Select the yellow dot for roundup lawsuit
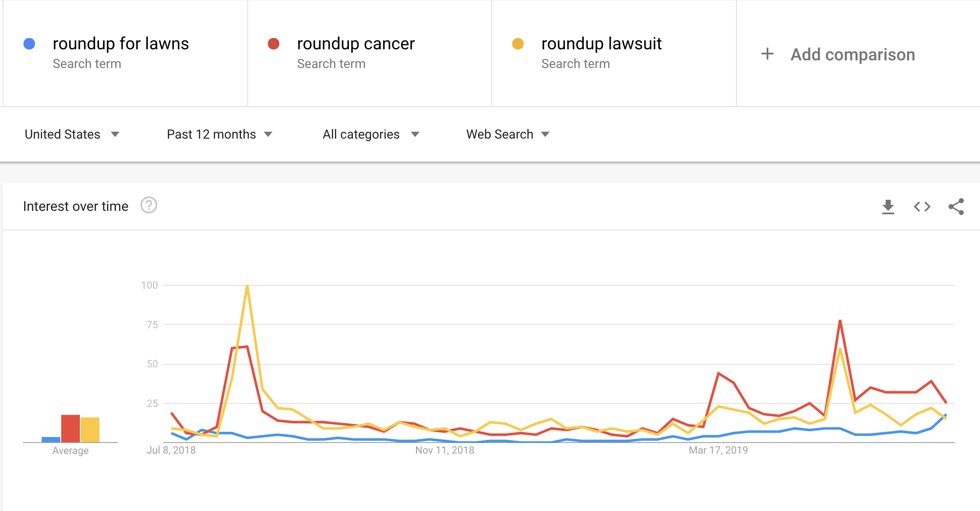 pyautogui.click(x=518, y=44)
